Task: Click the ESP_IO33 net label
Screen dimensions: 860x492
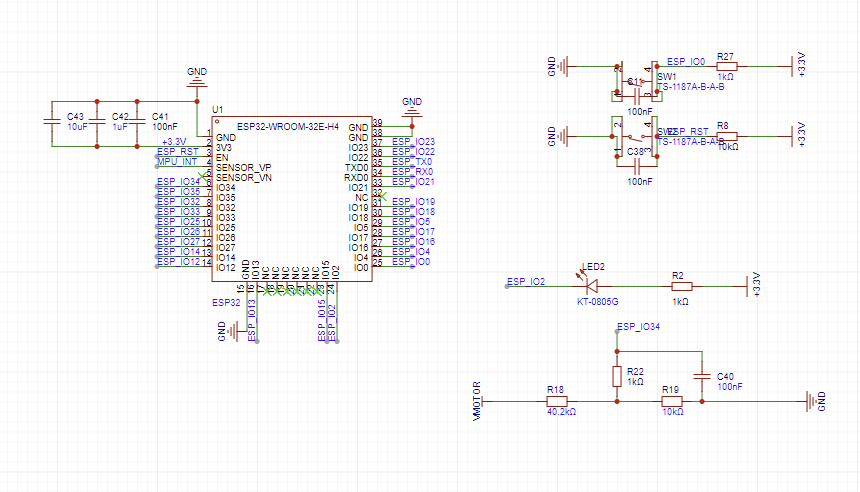Action: coord(179,211)
